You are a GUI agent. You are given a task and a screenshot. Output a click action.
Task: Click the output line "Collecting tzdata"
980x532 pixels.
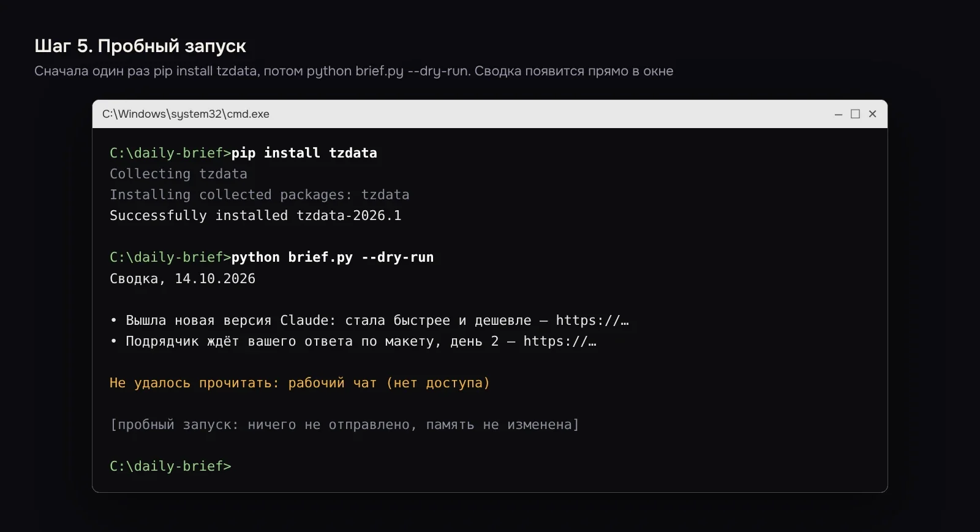[178, 174]
